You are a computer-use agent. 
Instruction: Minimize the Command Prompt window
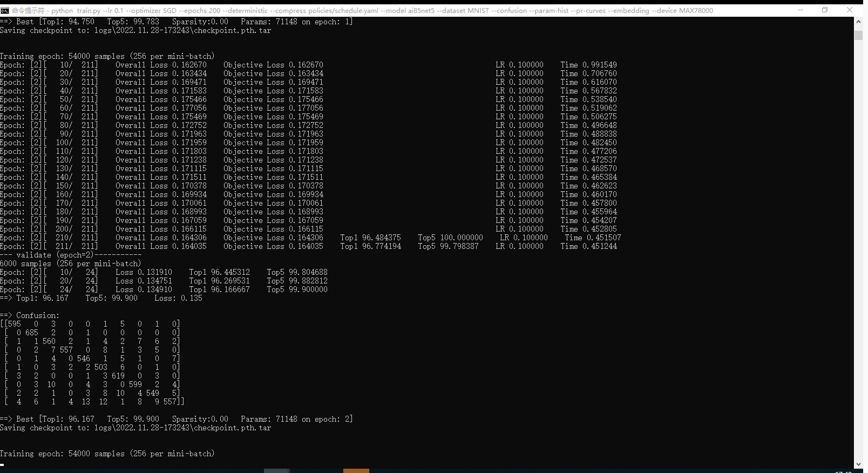[x=801, y=10]
